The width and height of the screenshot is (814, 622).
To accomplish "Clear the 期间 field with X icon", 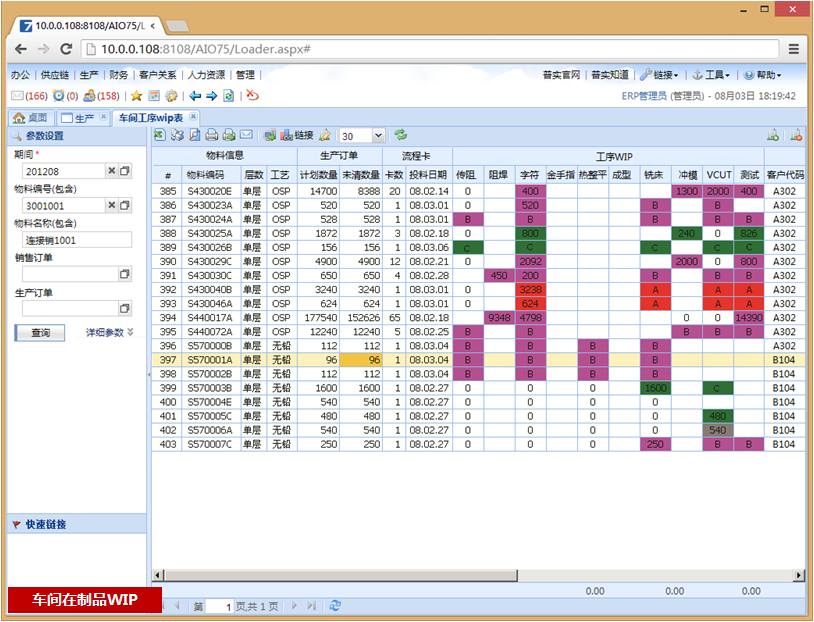I will pos(112,171).
